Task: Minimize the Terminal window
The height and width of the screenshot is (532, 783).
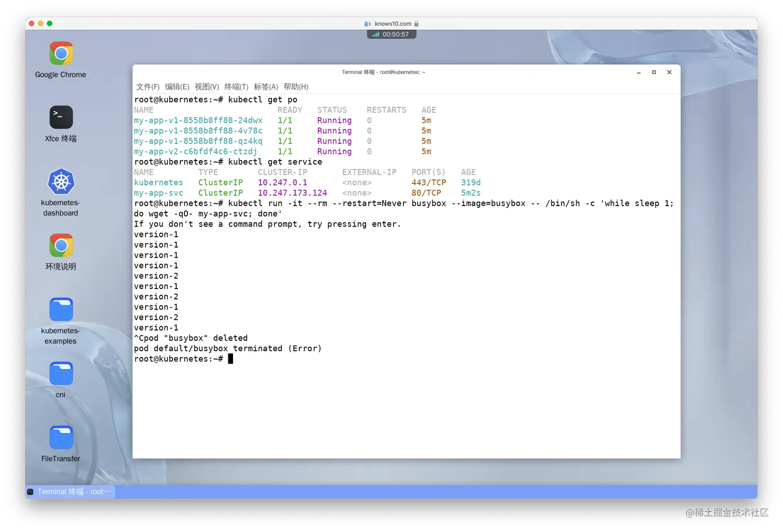Action: click(639, 73)
